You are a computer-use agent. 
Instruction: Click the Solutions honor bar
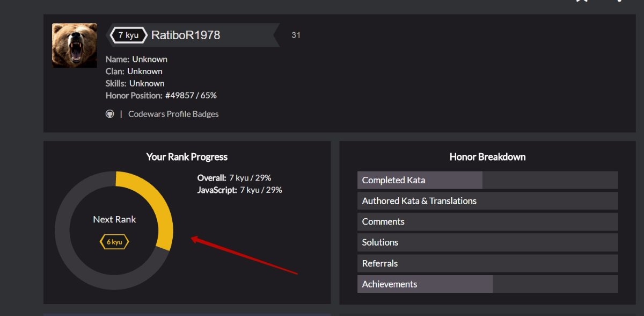point(487,242)
